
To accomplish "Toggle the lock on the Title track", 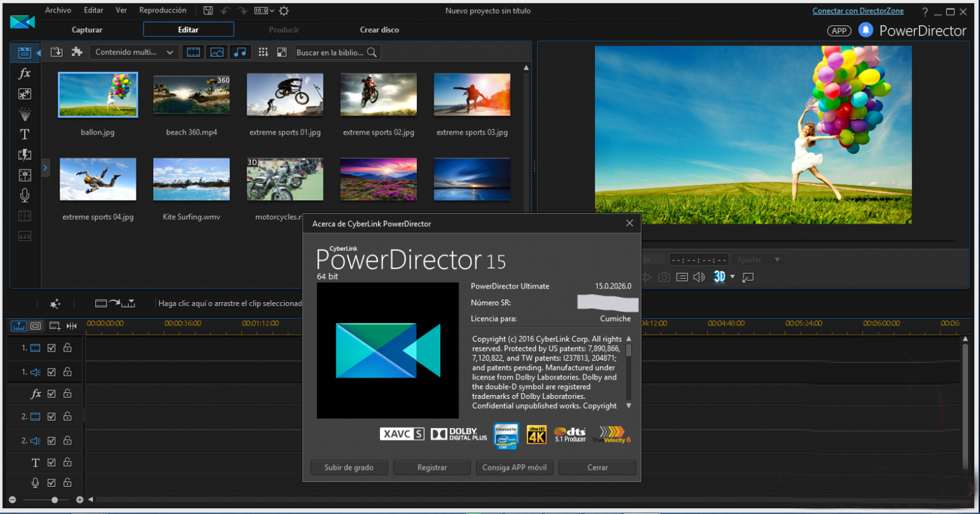I will 67,463.
